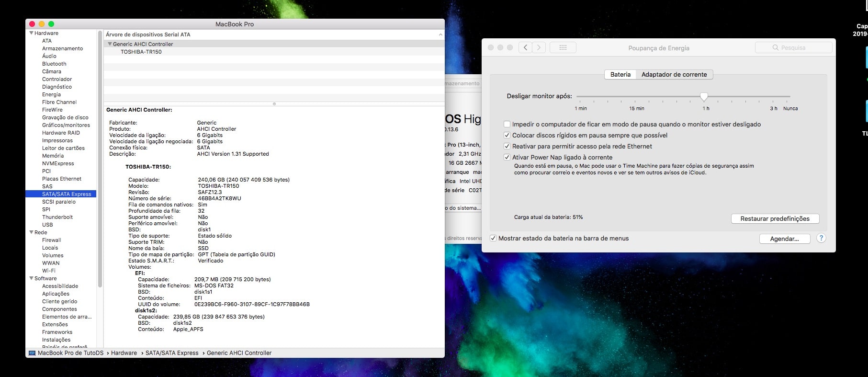Select Thunderbolt in sidebar
This screenshot has width=868, height=377.
click(57, 217)
